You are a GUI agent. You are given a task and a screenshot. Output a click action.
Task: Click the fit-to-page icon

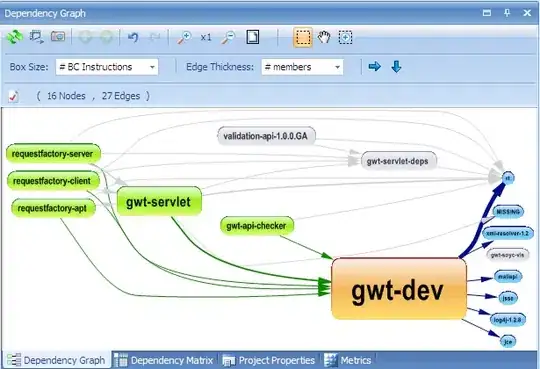pos(252,37)
